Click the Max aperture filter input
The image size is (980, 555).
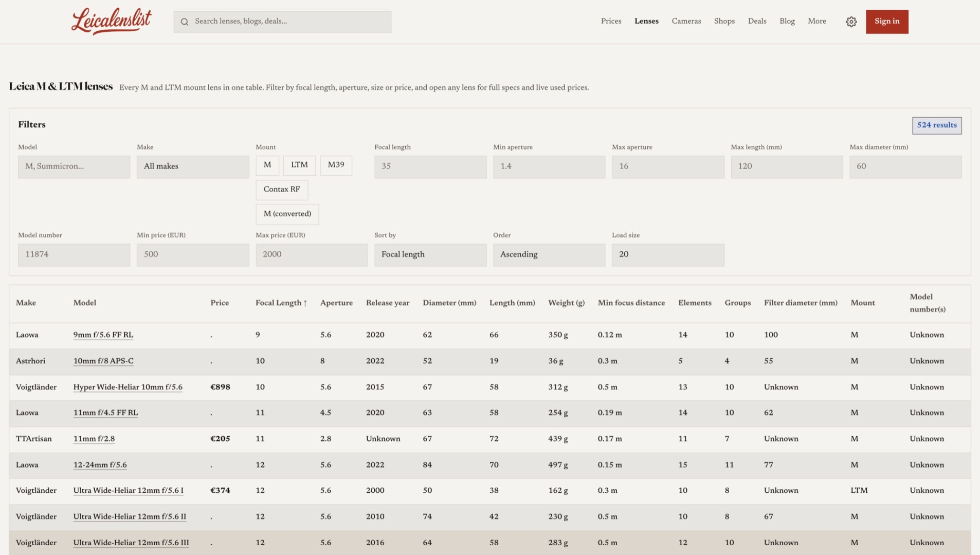coord(668,167)
